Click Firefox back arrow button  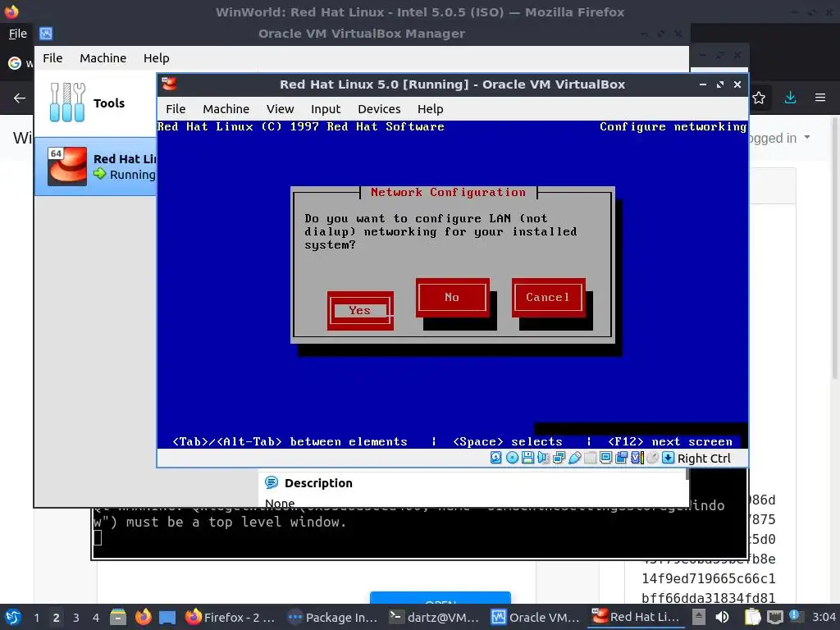(20, 98)
